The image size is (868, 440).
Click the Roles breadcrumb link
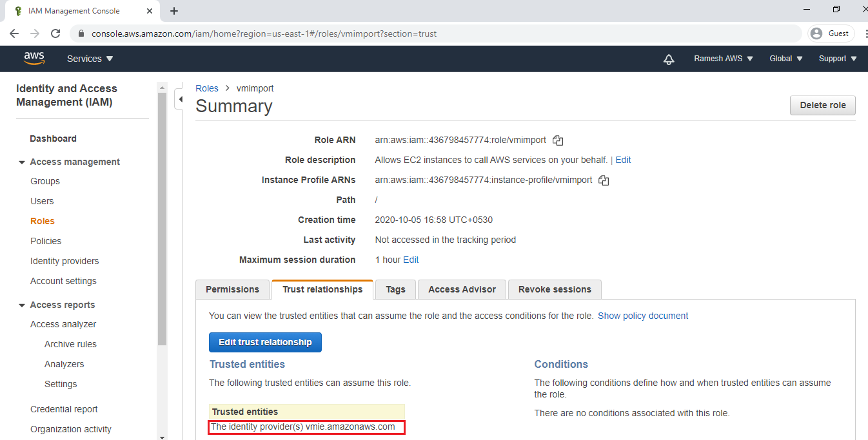coord(207,89)
